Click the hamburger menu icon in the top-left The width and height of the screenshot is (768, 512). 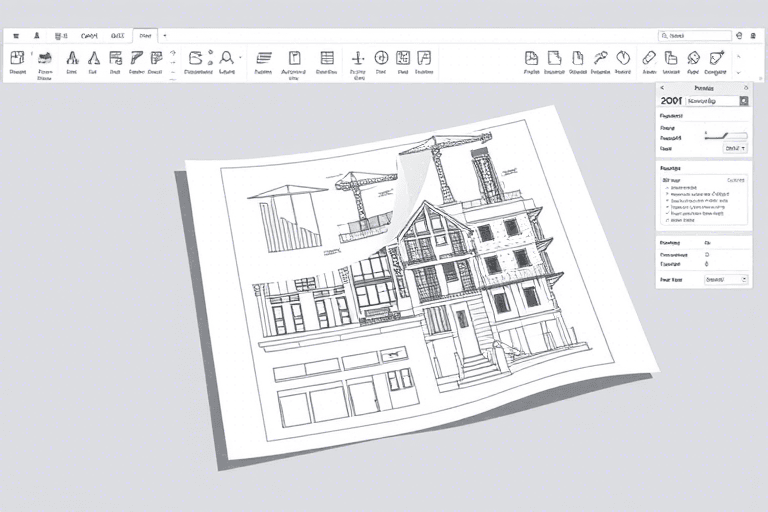tap(16, 35)
